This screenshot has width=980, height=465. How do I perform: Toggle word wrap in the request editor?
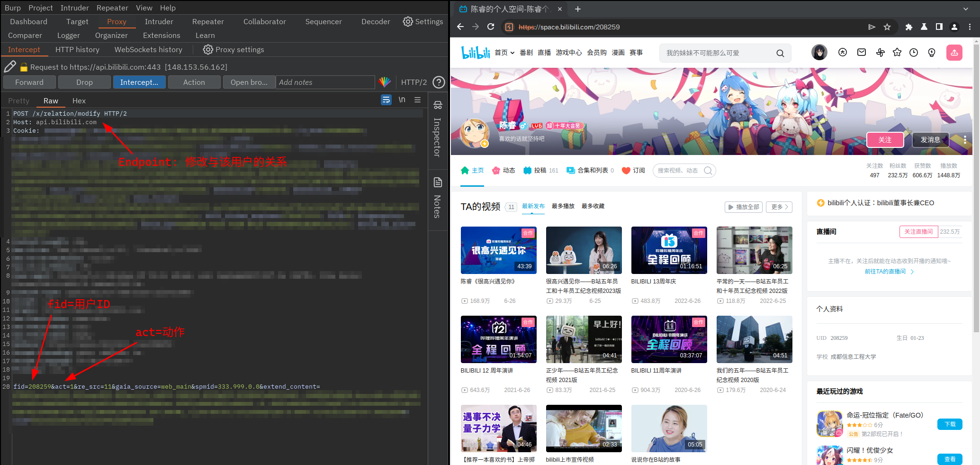coord(386,100)
